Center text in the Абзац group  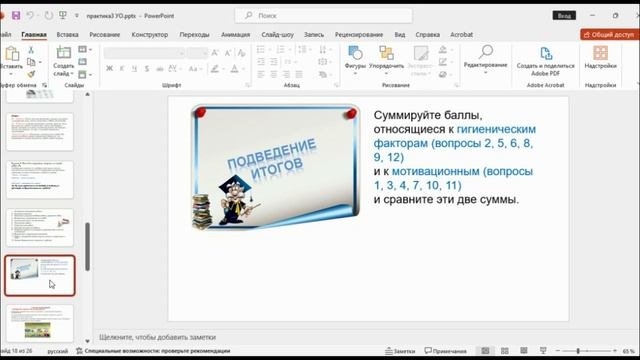(x=273, y=74)
